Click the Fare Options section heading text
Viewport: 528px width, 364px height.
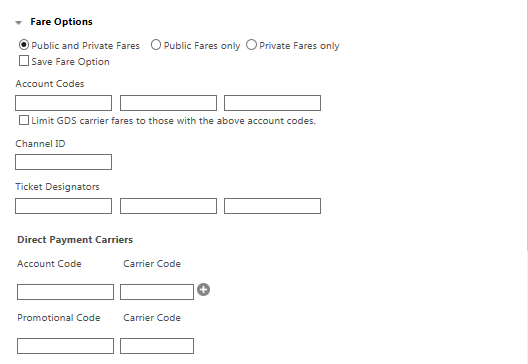tap(61, 22)
